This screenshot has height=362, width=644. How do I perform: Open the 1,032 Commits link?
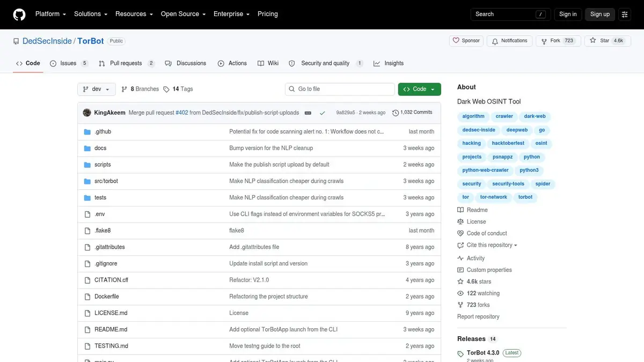(412, 113)
